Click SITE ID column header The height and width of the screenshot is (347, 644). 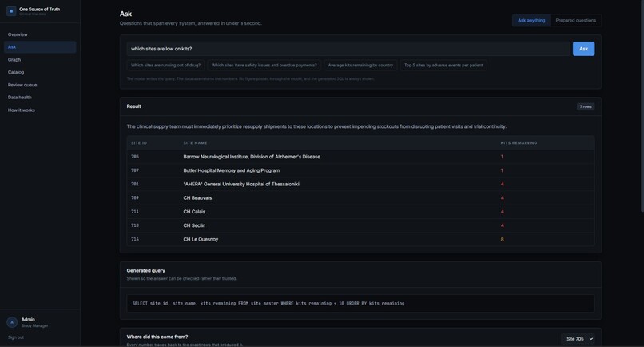coord(139,143)
